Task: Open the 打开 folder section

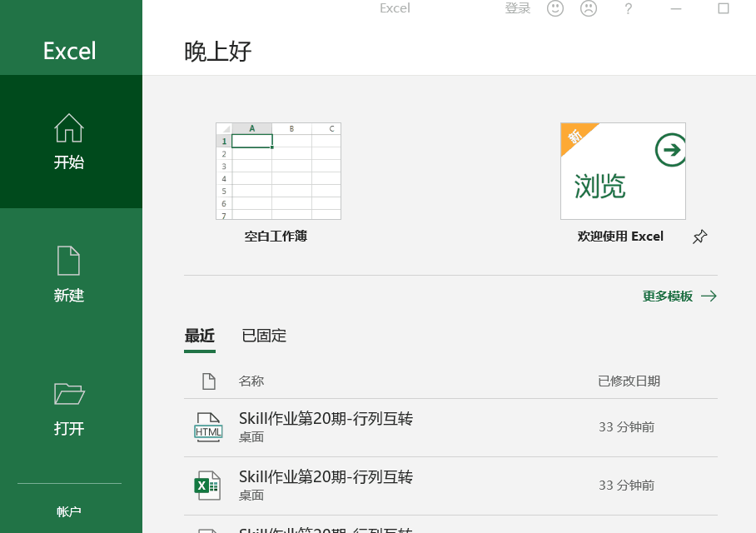Action: [71, 408]
